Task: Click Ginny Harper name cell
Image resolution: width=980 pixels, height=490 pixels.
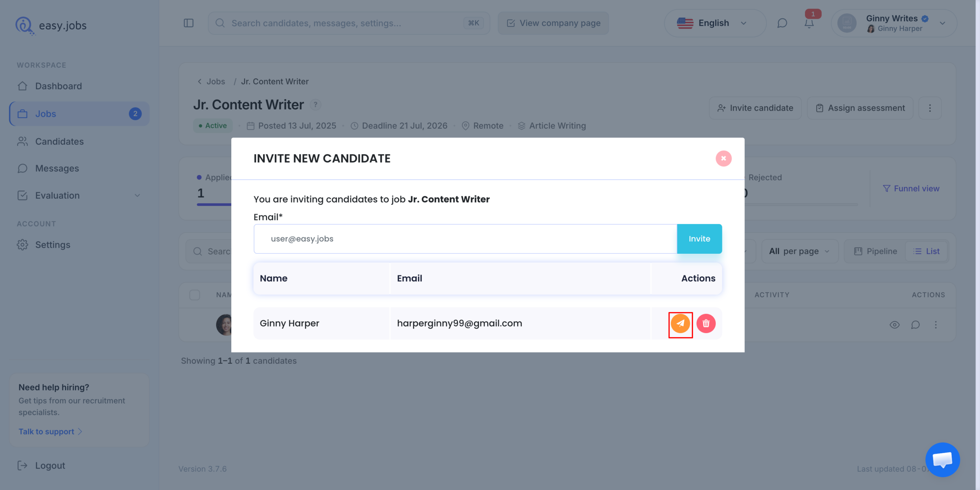Action: [x=322, y=323]
